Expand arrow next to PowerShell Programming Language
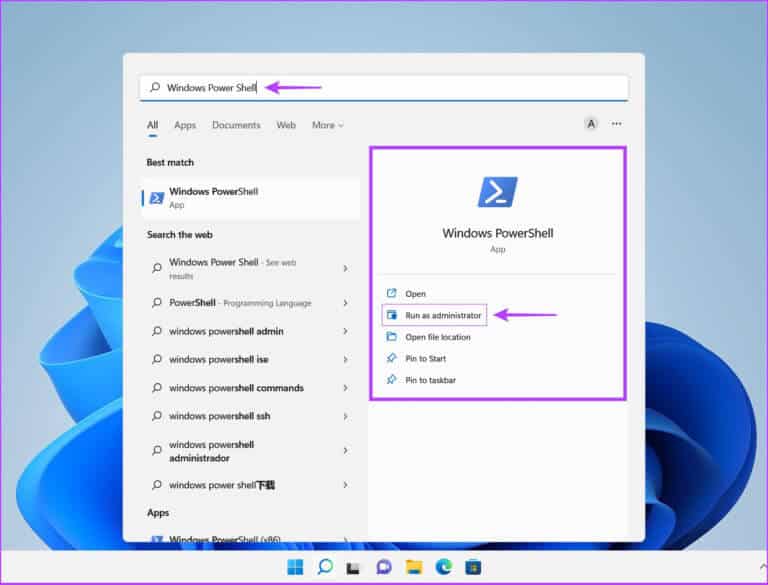768x585 pixels. pos(345,303)
